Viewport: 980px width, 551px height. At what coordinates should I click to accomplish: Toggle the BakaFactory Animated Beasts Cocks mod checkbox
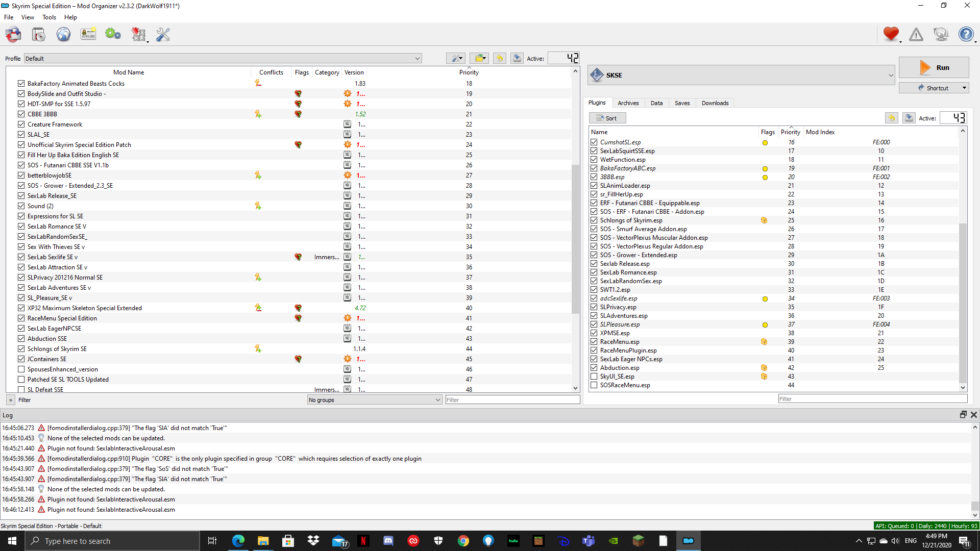click(x=21, y=83)
